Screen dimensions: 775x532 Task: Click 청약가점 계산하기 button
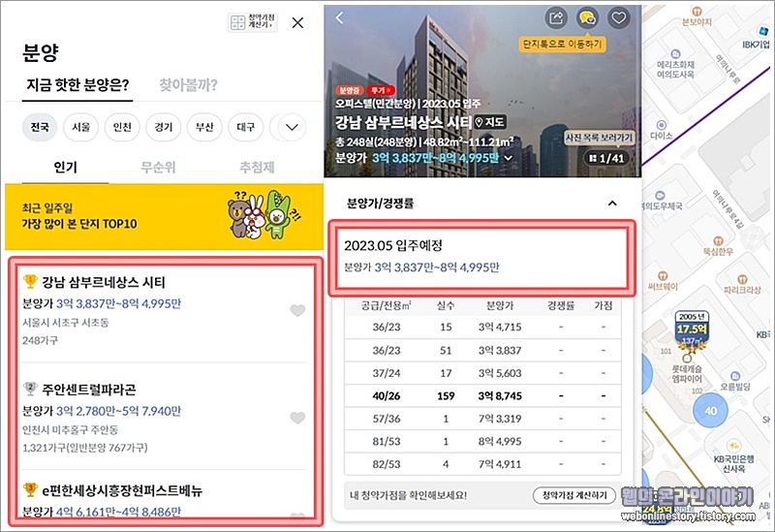574,495
